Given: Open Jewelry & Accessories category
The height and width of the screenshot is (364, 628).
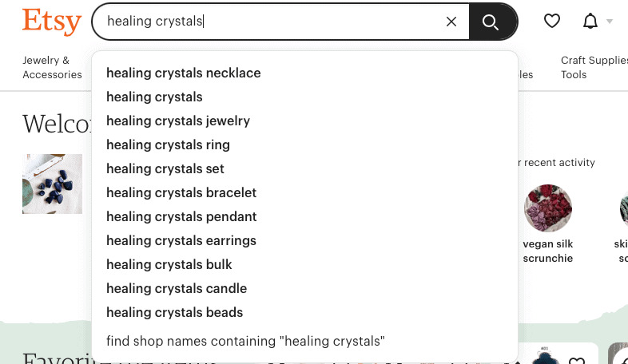Looking at the screenshot, I should [52, 68].
